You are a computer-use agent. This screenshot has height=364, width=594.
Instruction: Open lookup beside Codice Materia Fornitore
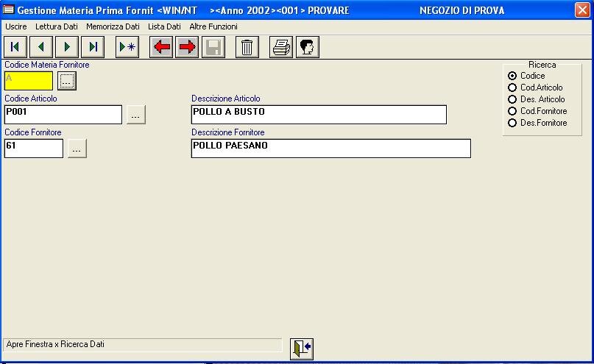tap(67, 81)
